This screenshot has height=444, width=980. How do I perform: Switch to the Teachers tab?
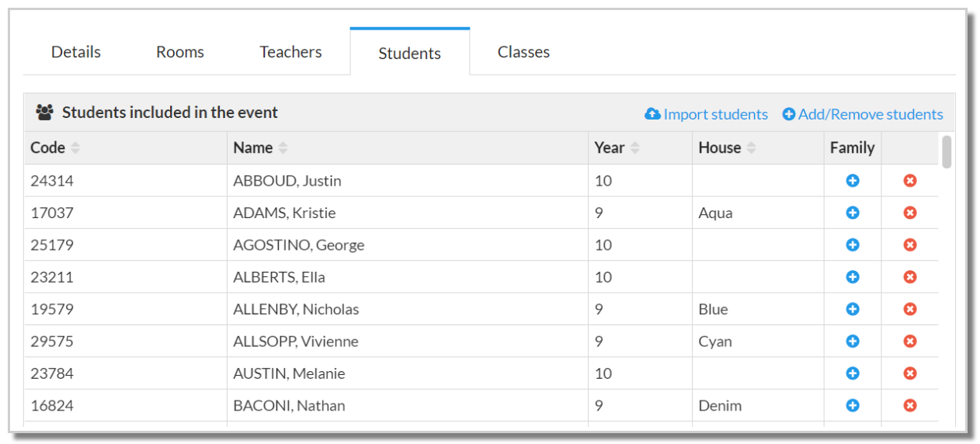(x=290, y=52)
